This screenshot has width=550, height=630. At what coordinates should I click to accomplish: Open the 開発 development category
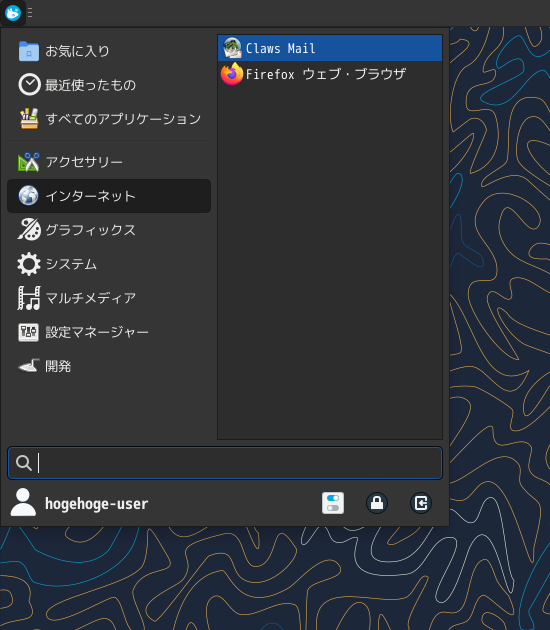109,366
